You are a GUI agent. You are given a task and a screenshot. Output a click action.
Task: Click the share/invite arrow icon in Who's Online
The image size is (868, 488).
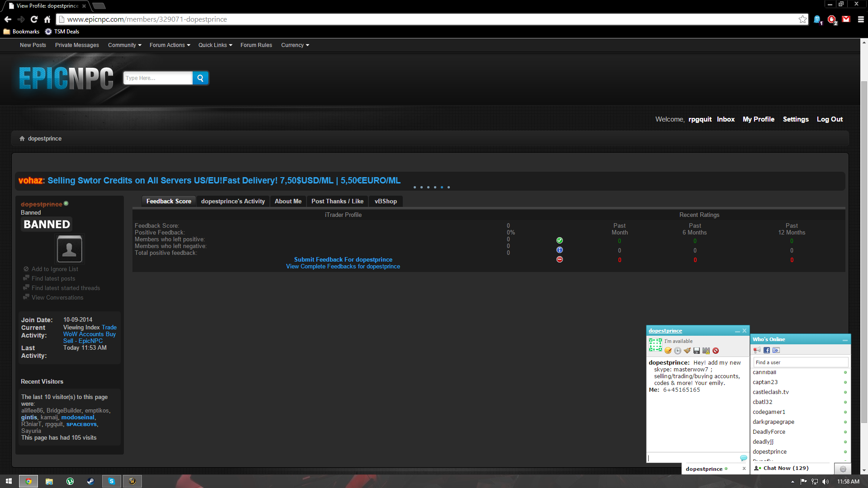click(776, 350)
